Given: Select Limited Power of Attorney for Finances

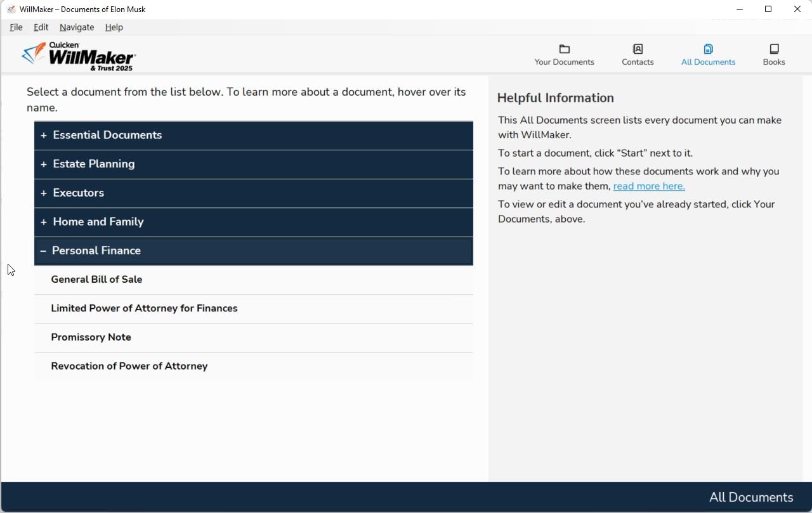Looking at the screenshot, I should [144, 309].
